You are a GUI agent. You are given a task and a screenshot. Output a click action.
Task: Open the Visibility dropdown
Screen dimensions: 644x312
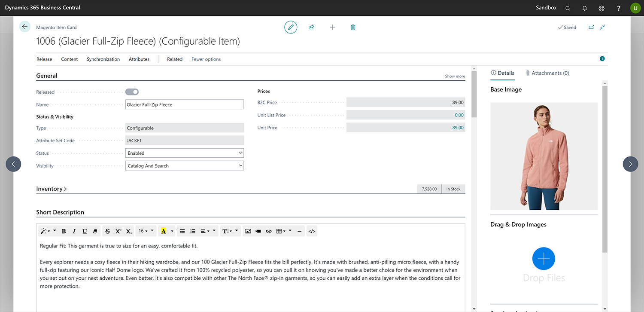coord(184,165)
